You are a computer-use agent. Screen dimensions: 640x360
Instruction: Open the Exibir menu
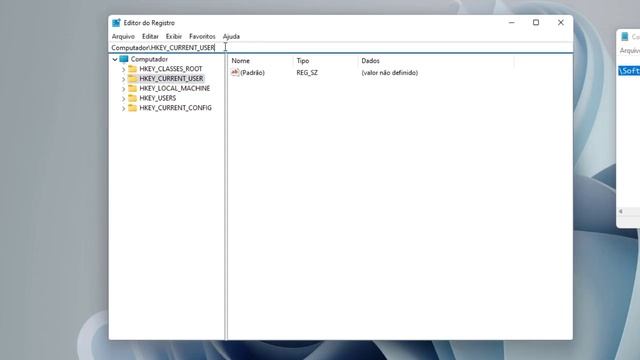coord(173,36)
